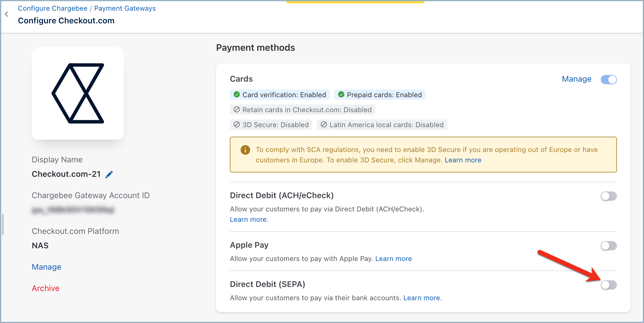This screenshot has width=644, height=323.
Task: Open Configure Chargebee breadcrumb
Action: pyautogui.click(x=52, y=8)
